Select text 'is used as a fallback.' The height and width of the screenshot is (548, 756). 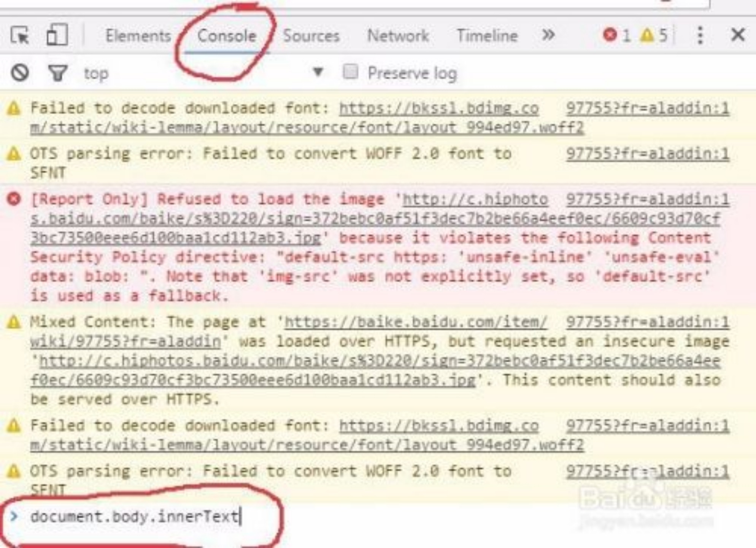click(x=129, y=296)
